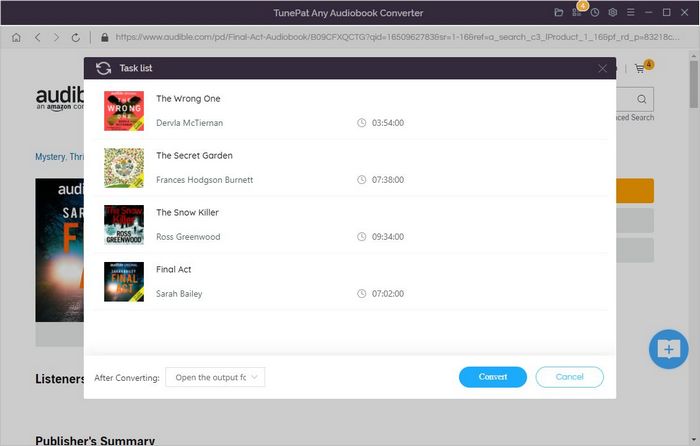This screenshot has width=700, height=446.
Task: Click the Task list refresh icon
Action: click(103, 68)
